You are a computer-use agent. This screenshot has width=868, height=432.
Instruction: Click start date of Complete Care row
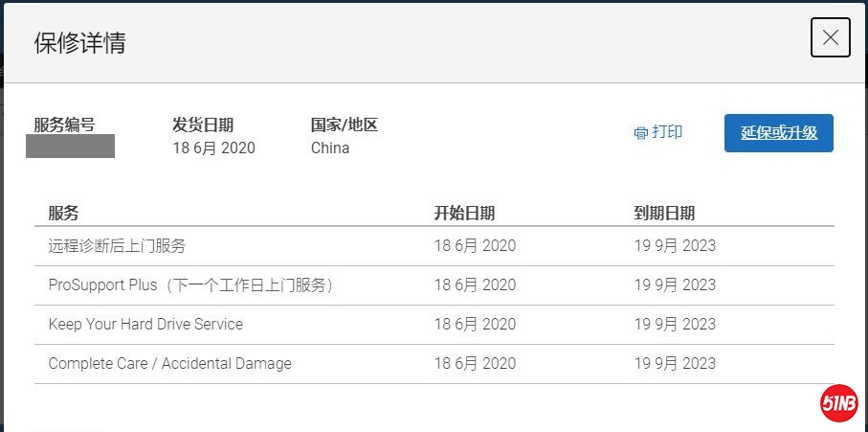[475, 363]
